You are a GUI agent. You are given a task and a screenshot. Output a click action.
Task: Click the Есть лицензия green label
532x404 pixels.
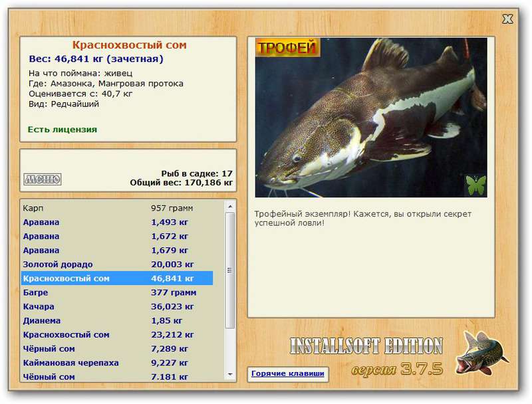[62, 129]
